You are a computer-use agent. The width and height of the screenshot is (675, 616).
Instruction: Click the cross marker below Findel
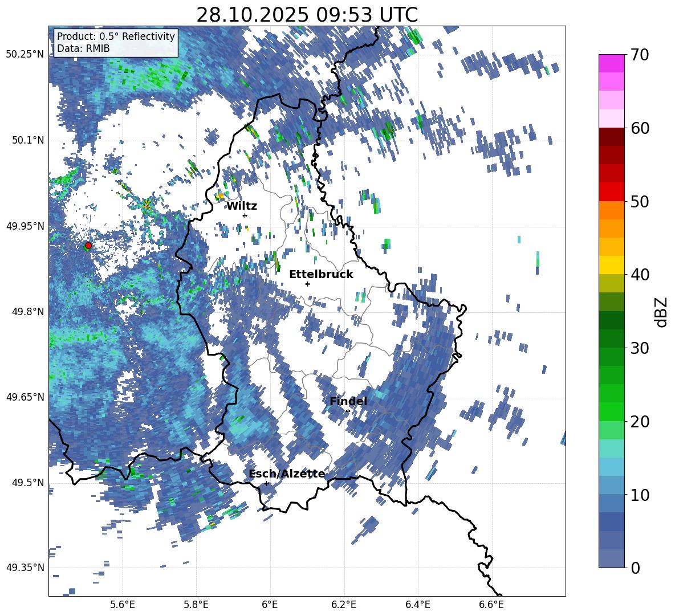[348, 411]
